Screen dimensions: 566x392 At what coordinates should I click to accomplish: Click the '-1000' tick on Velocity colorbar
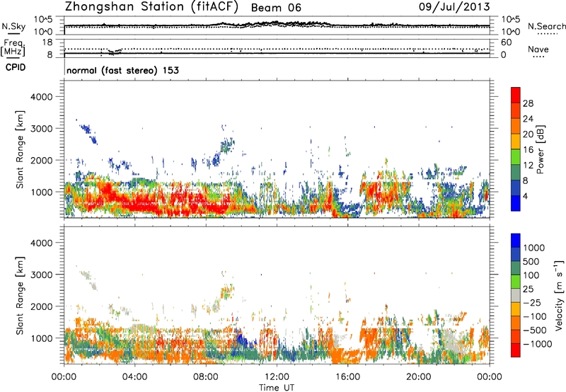[x=537, y=344]
